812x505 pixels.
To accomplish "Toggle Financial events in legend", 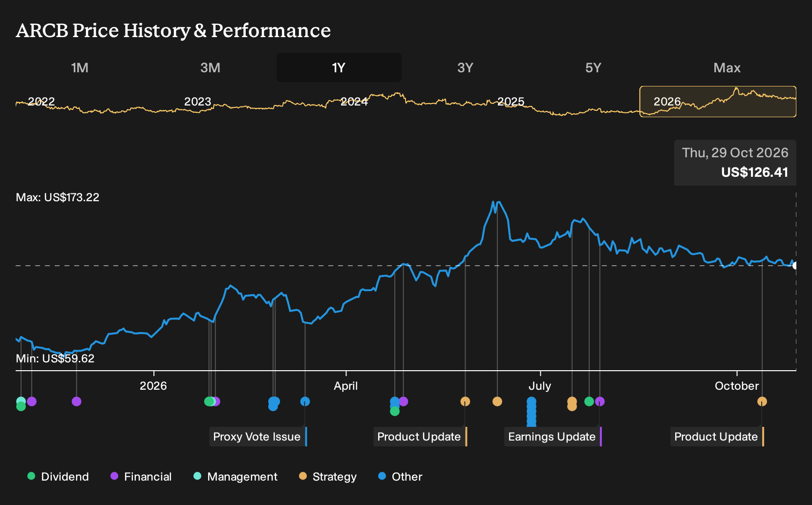I will [x=141, y=477].
